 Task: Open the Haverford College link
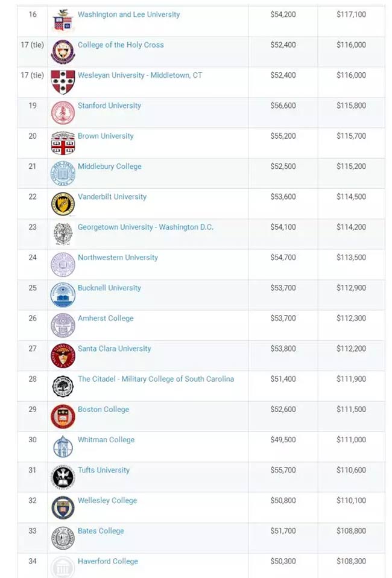click(x=107, y=562)
